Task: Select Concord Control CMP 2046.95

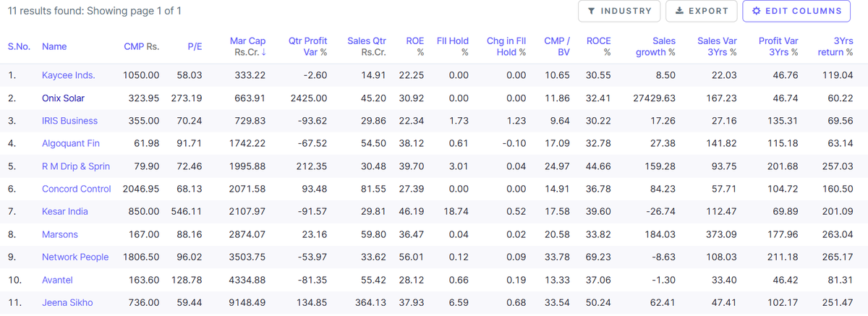Action: (141, 189)
